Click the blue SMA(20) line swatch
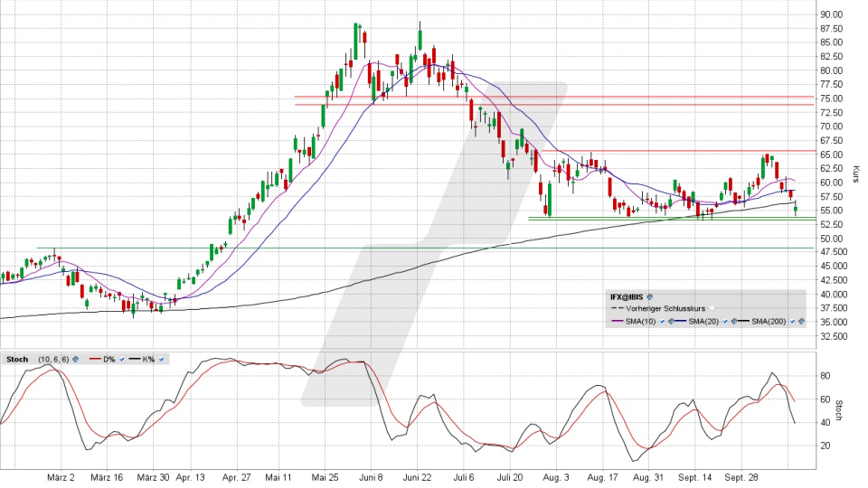The width and height of the screenshot is (868, 488). [680, 321]
